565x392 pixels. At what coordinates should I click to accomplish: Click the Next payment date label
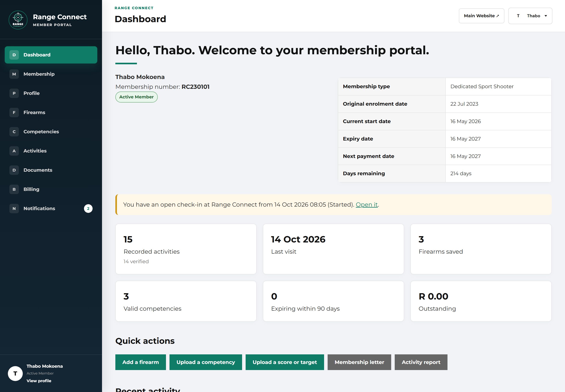click(368, 156)
